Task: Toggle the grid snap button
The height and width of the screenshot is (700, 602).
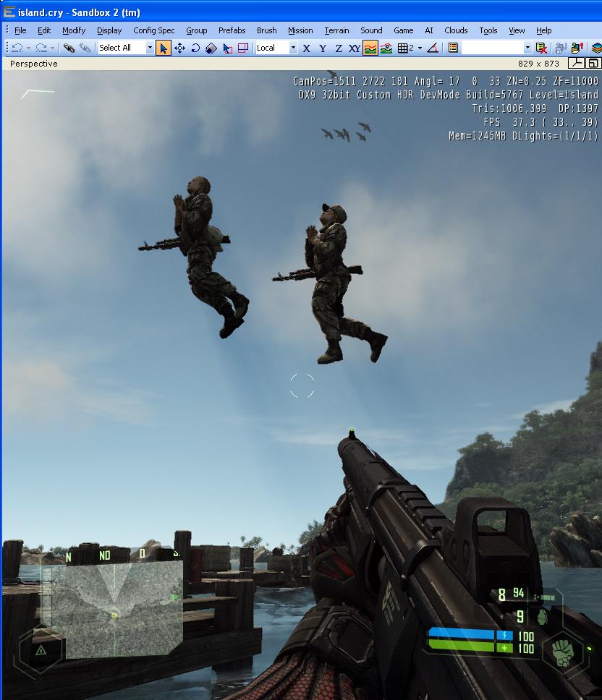Action: click(405, 48)
